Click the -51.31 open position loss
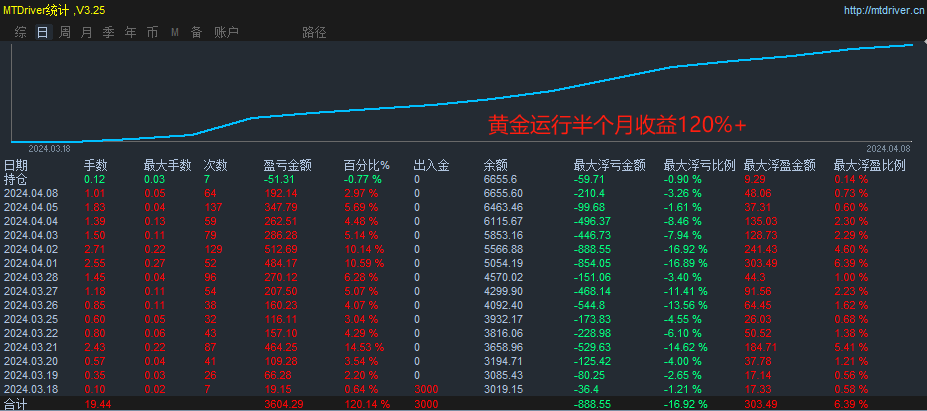This screenshot has height=411, width=927. (279, 179)
